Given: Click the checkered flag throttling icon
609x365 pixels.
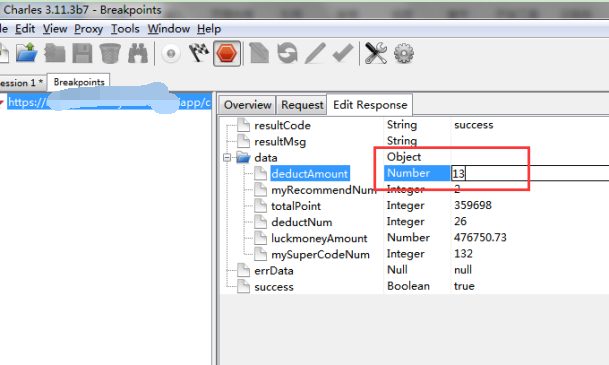Looking at the screenshot, I should [x=199, y=53].
